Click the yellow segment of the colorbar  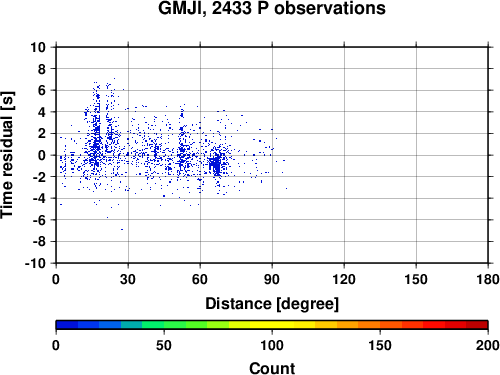click(272, 325)
